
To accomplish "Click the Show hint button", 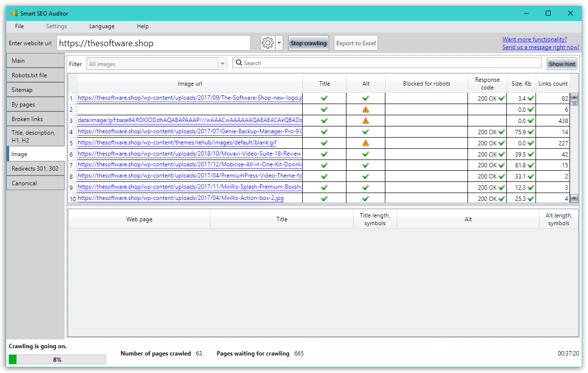I will (x=562, y=63).
